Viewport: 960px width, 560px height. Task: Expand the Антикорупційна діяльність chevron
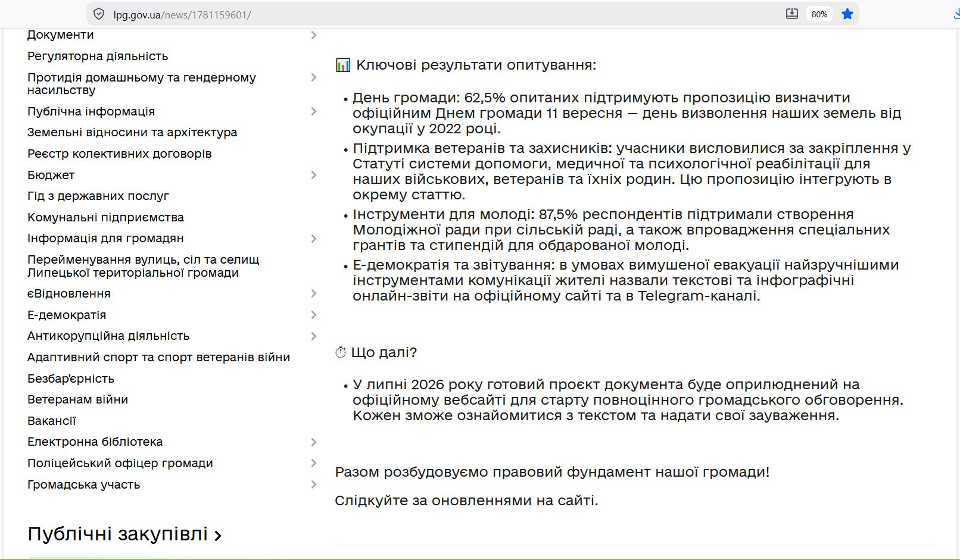pyautogui.click(x=314, y=336)
